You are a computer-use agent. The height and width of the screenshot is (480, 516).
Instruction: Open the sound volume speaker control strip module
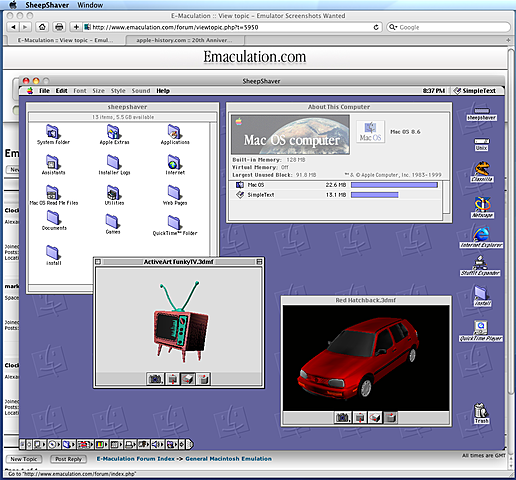click(157, 444)
